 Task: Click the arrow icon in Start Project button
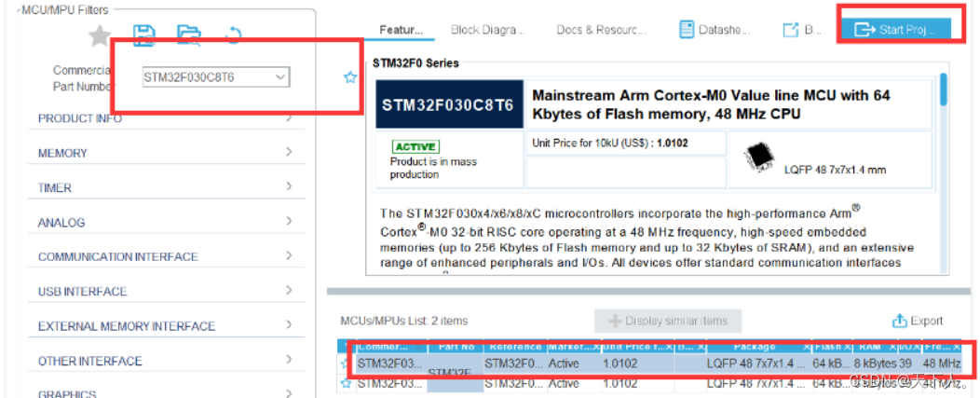pyautogui.click(x=864, y=30)
